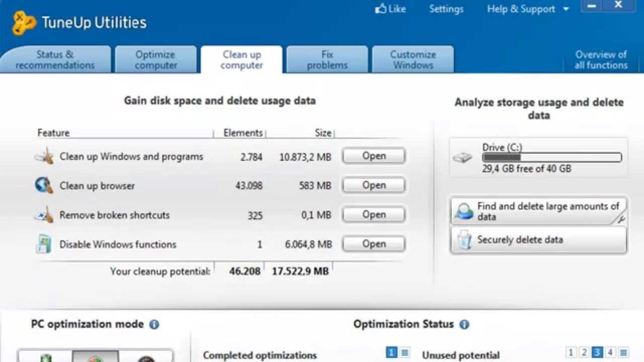Select page 3 of Unused potential
644x362 pixels.
(597, 352)
